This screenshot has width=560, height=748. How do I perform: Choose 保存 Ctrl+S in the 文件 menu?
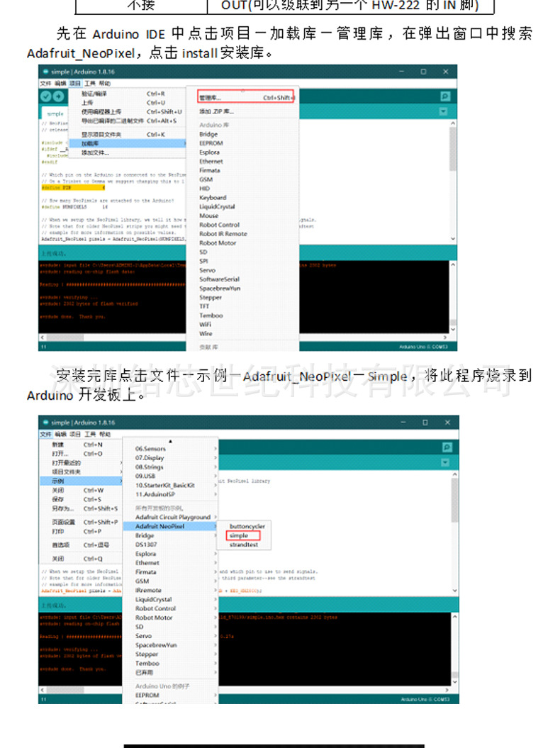(x=81, y=499)
